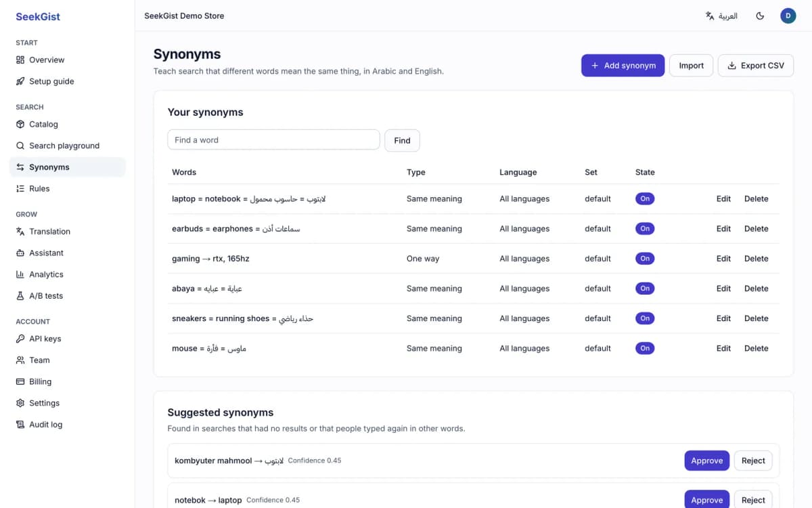The image size is (812, 508).
Task: Open the Rules section
Action: (68, 188)
